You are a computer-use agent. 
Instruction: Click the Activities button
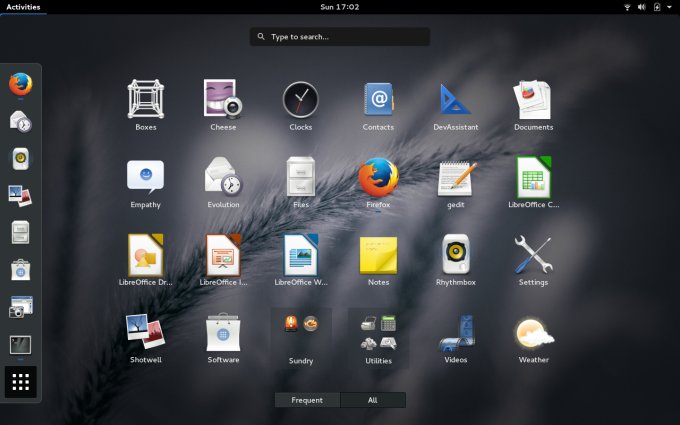23,7
